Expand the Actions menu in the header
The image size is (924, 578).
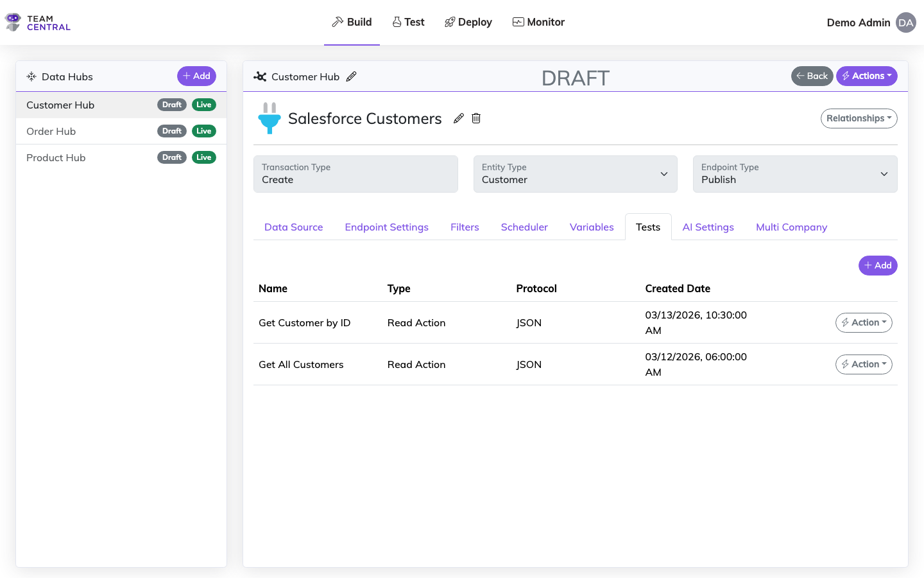[x=867, y=76]
